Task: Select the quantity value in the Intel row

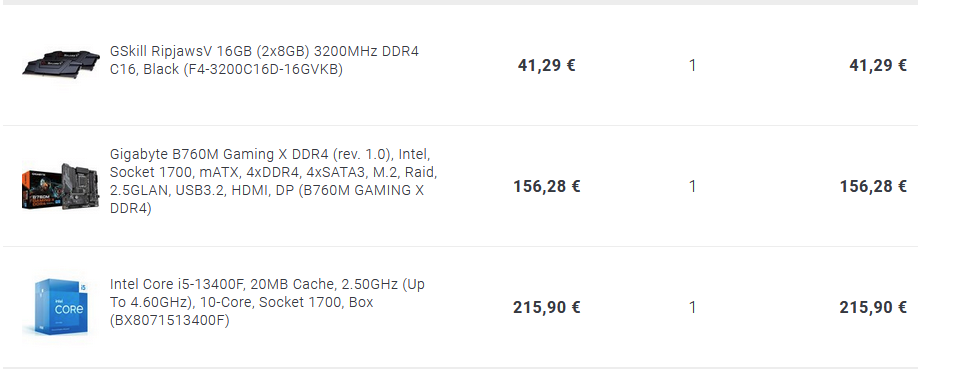Action: pyautogui.click(x=692, y=307)
